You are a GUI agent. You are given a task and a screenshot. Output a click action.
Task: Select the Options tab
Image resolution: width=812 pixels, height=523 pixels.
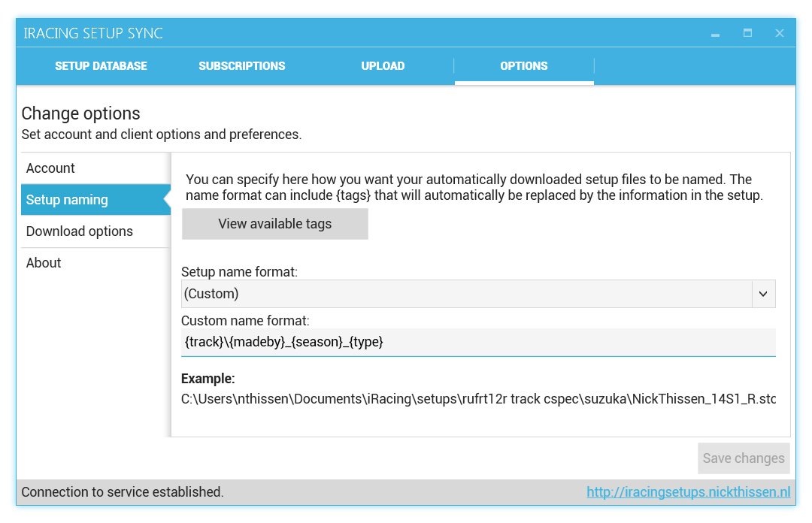[x=524, y=66]
